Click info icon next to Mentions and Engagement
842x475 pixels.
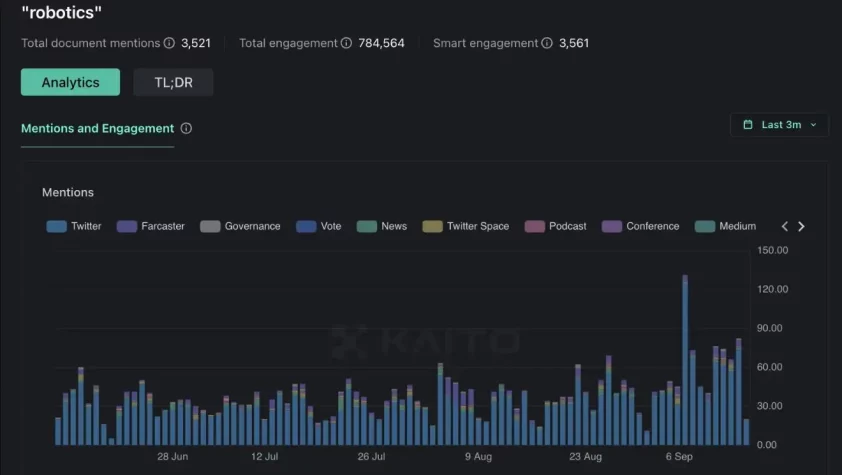pos(186,129)
